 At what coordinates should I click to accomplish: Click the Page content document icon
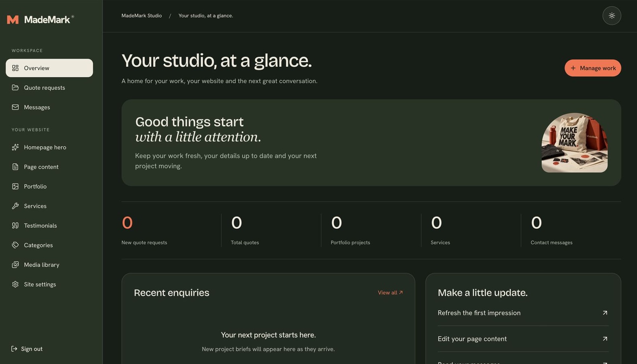(15, 167)
